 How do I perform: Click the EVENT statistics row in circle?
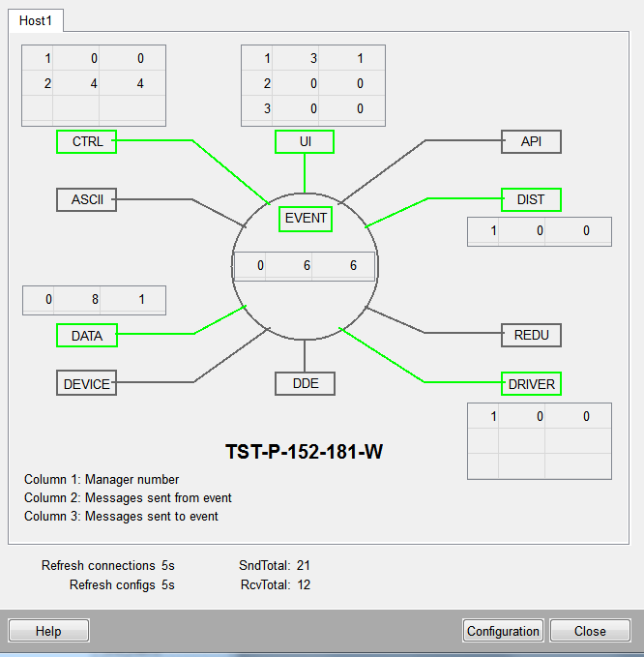(306, 265)
